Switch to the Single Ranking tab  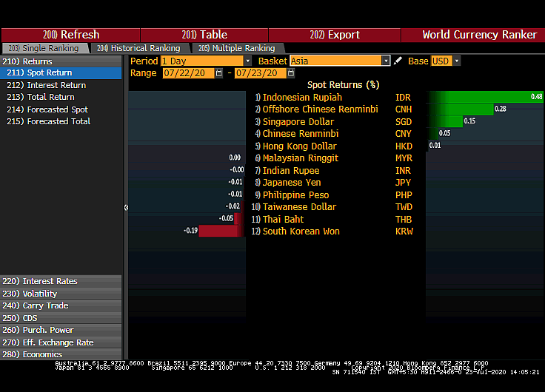click(x=45, y=48)
